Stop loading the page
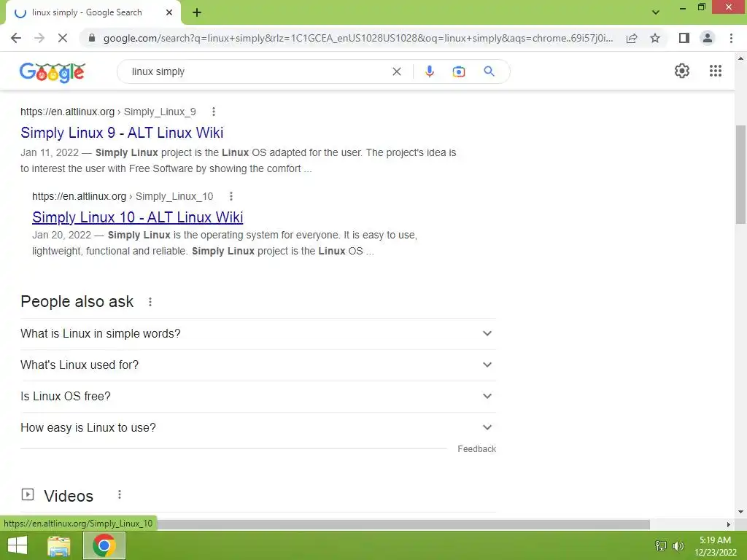The image size is (747, 560). click(x=63, y=38)
